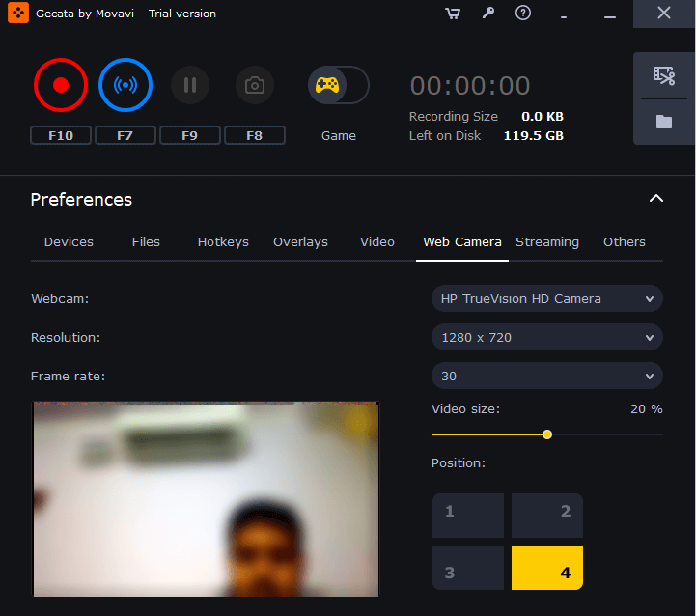
Task: Switch to the Hotkeys tab
Action: pyautogui.click(x=223, y=242)
